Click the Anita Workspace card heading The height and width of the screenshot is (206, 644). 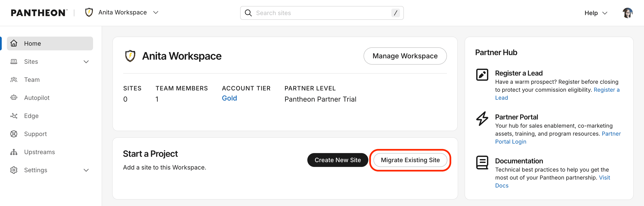pyautogui.click(x=182, y=56)
